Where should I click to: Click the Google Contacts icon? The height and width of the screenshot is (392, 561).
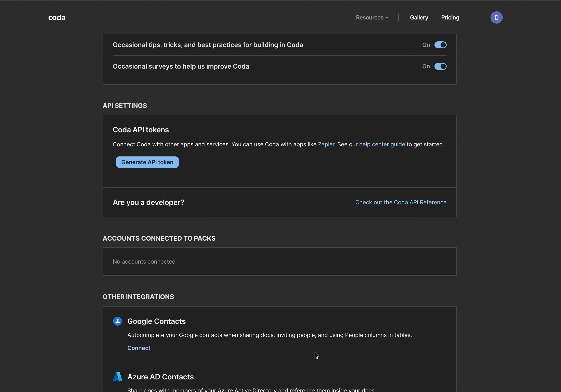click(118, 321)
